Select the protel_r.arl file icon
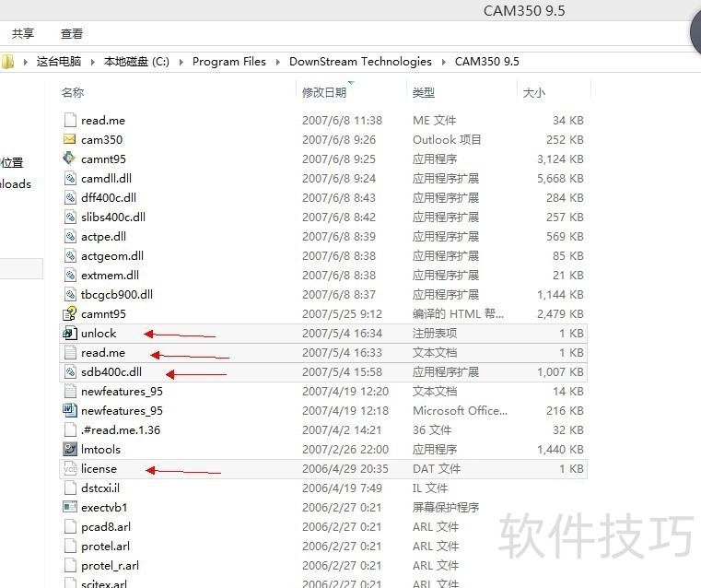Viewport: 701px width, 588px height. [70, 565]
